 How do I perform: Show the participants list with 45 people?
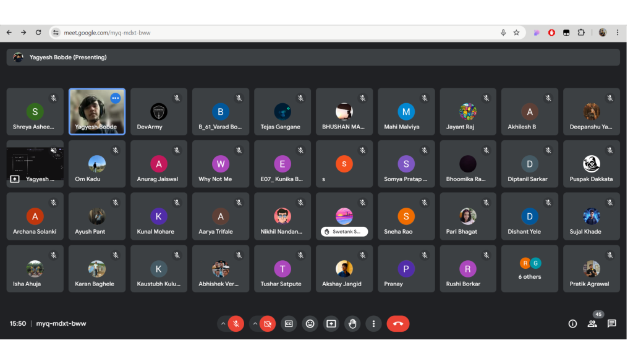pos(592,324)
